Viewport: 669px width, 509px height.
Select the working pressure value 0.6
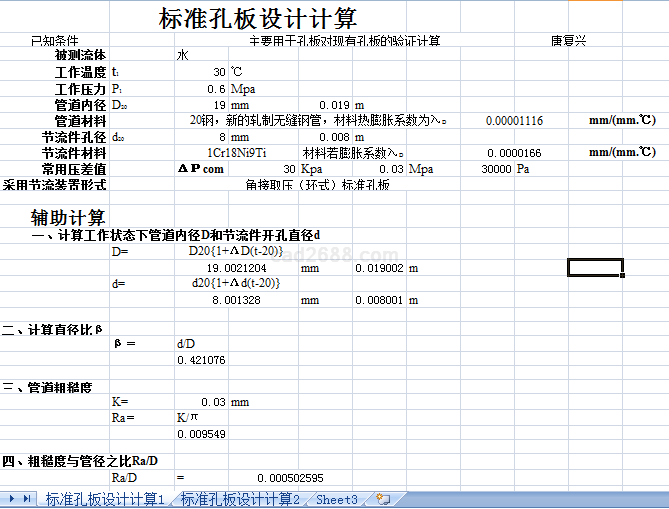[215, 88]
